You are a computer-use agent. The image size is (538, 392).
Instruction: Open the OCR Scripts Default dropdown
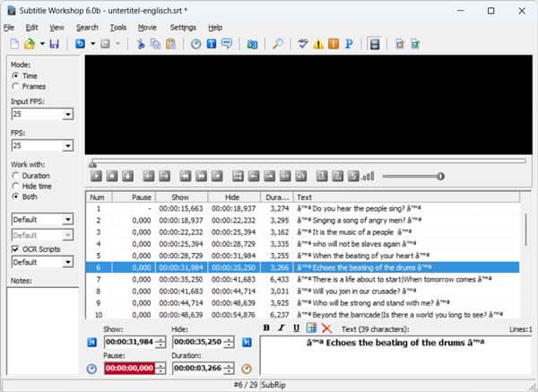pyautogui.click(x=68, y=262)
